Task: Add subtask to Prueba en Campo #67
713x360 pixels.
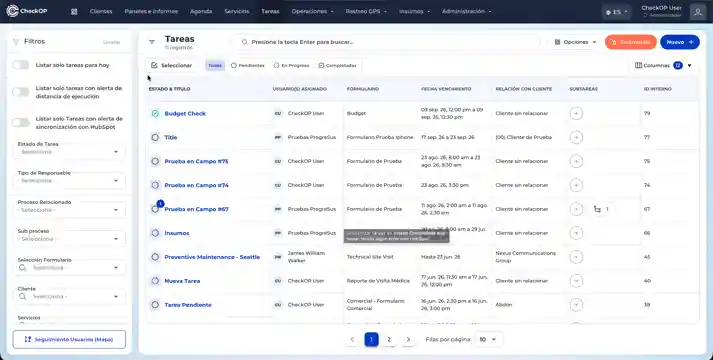Action: tap(576, 209)
